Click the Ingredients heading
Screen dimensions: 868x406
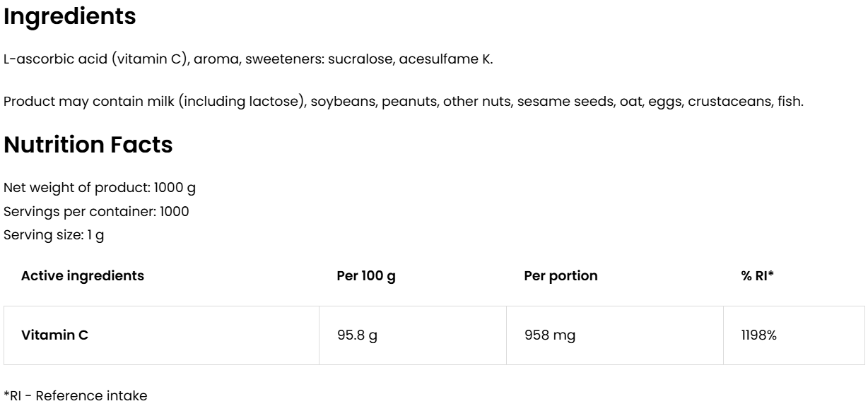click(x=70, y=17)
